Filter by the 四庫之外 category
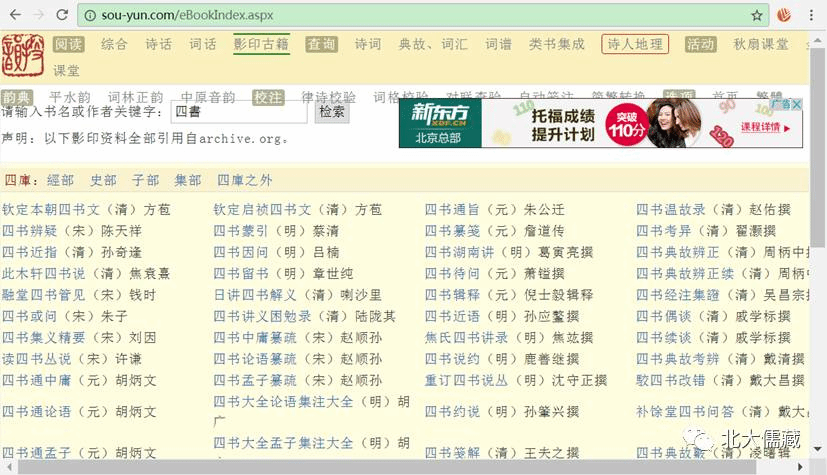 click(244, 180)
